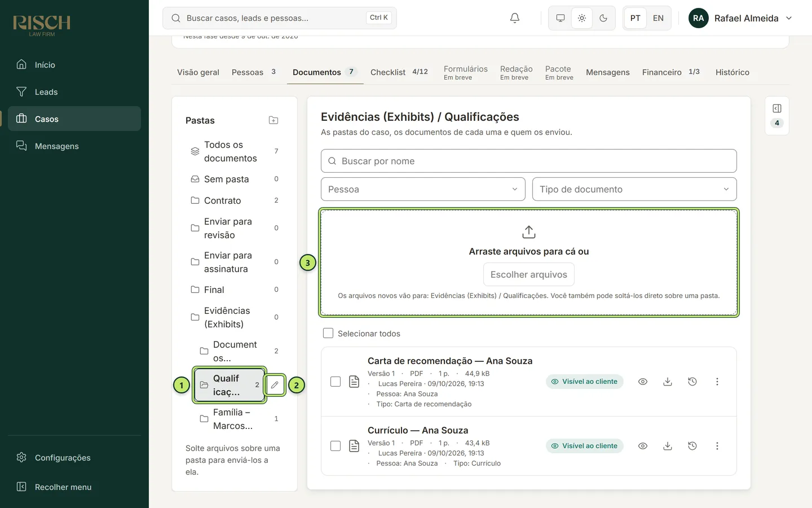Go to Início in sidebar

coord(74,65)
